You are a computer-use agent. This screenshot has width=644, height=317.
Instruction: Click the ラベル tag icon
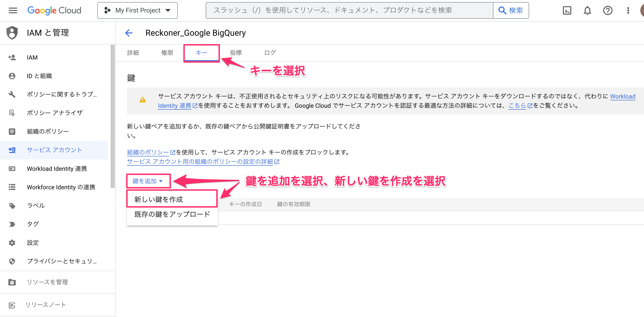tap(12, 206)
